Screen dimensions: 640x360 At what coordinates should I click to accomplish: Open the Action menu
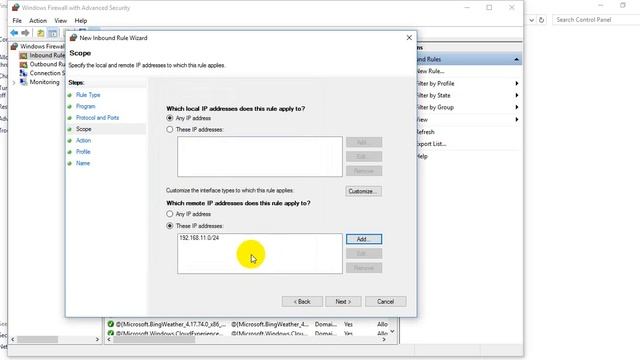[38, 20]
